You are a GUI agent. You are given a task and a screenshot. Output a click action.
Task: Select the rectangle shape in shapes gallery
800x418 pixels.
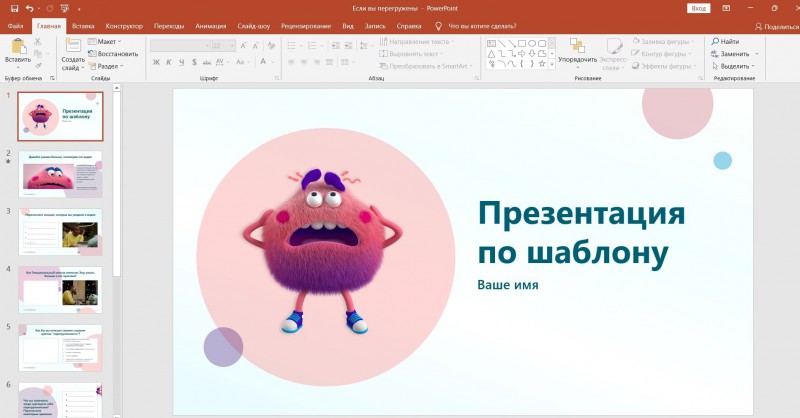(521, 43)
